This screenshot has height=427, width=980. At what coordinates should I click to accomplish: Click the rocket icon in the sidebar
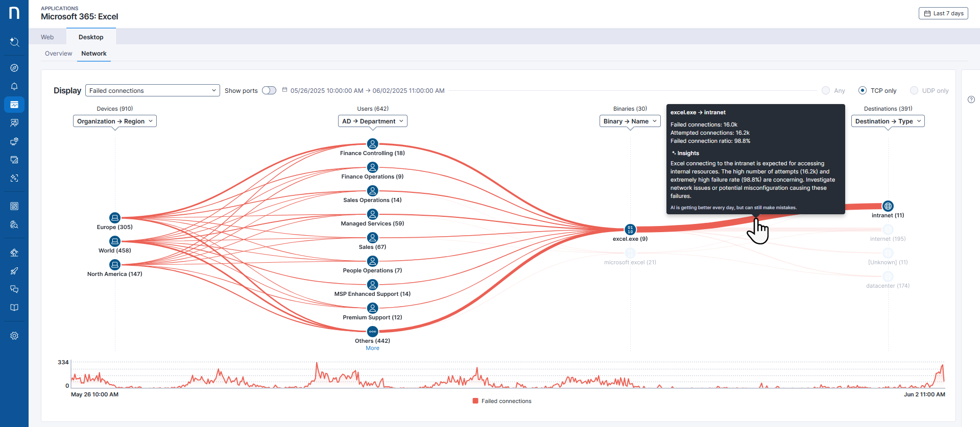(14, 271)
